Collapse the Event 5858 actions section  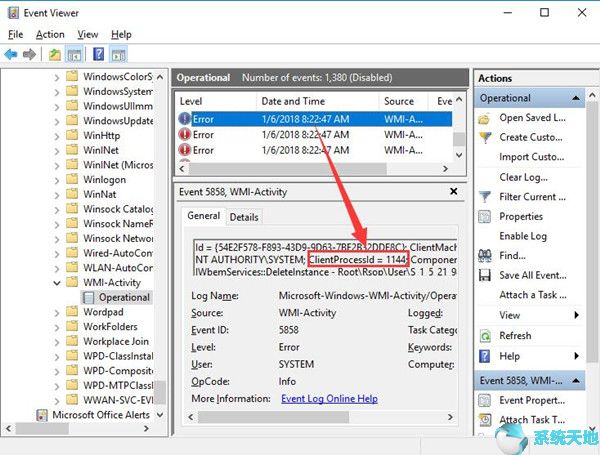[576, 380]
